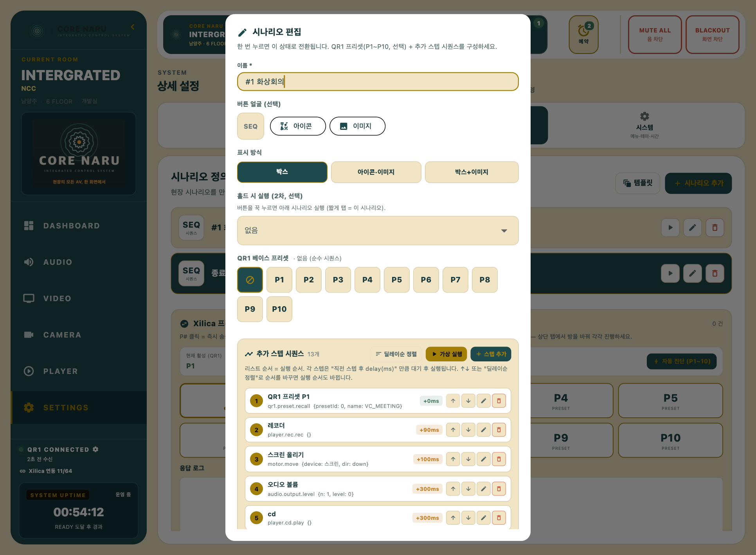This screenshot has width=756, height=555.
Task: Open 홀드 시 실행 없음 dropdown
Action: coord(378,231)
